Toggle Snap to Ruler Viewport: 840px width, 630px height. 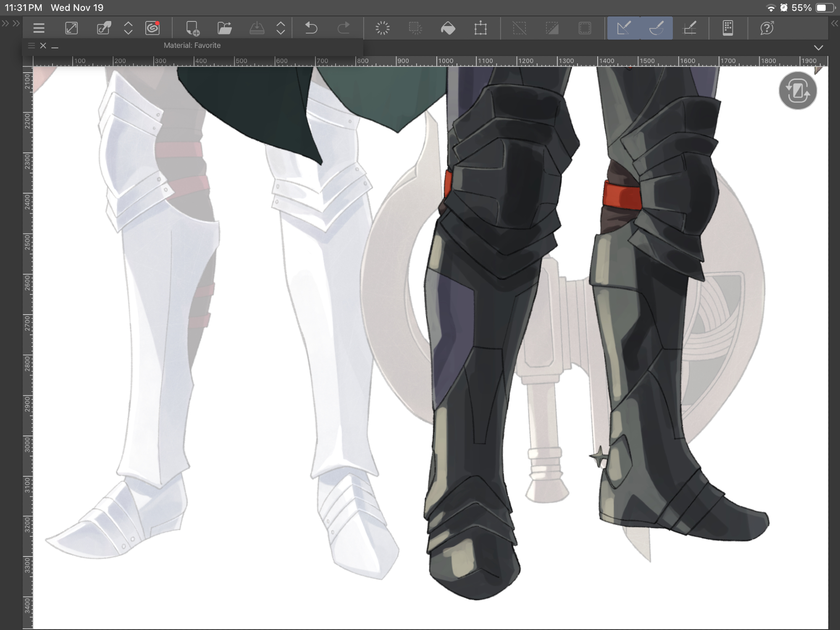click(624, 28)
